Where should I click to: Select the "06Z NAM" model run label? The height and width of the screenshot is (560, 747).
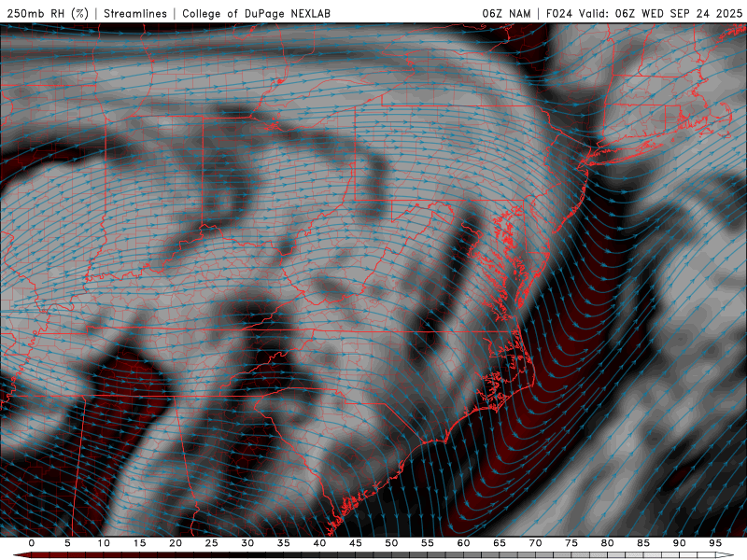point(506,13)
